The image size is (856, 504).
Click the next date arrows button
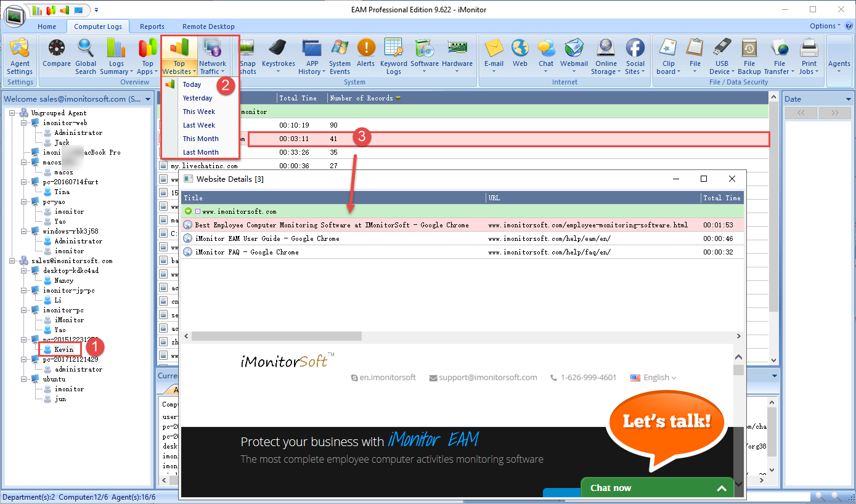tap(834, 113)
